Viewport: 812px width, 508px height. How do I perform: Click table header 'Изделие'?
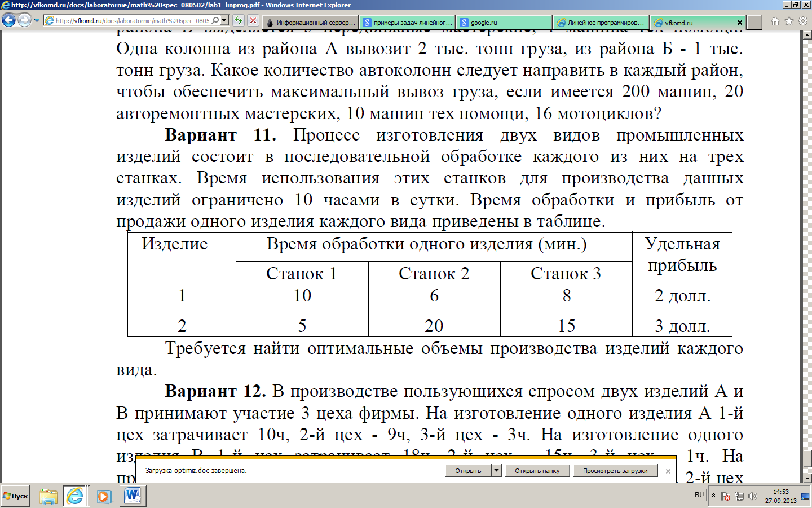click(174, 244)
